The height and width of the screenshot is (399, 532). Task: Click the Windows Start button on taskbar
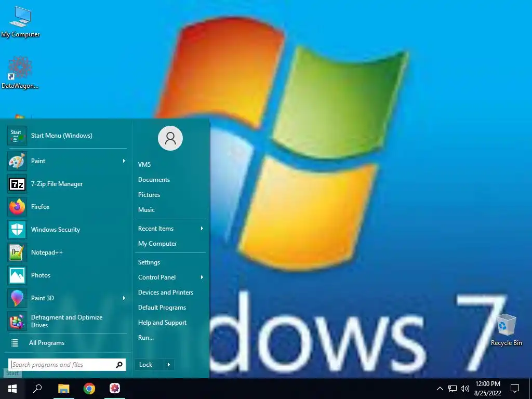coord(12,389)
